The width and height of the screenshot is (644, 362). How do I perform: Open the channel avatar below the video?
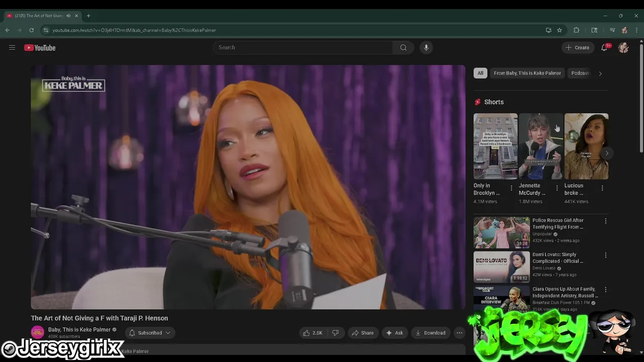click(38, 332)
